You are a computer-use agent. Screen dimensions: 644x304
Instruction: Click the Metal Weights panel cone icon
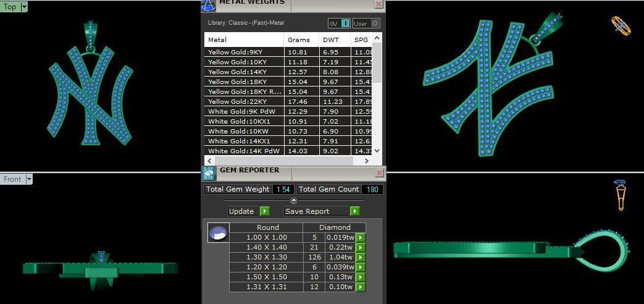coord(208,4)
